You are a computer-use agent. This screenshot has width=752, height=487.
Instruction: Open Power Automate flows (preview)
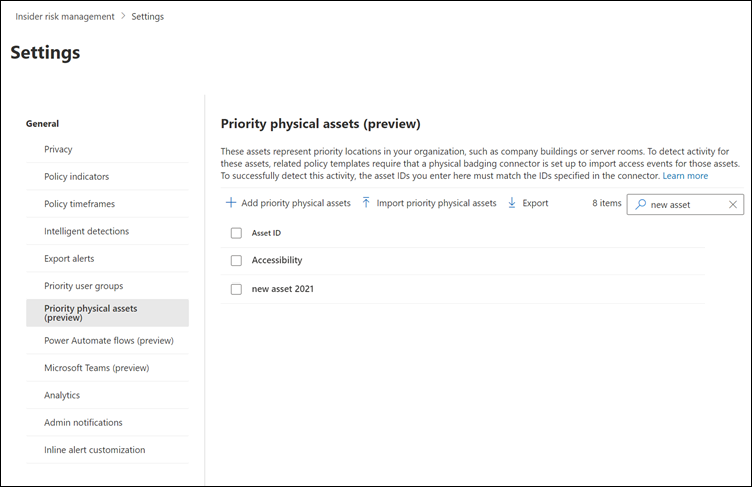coord(107,341)
